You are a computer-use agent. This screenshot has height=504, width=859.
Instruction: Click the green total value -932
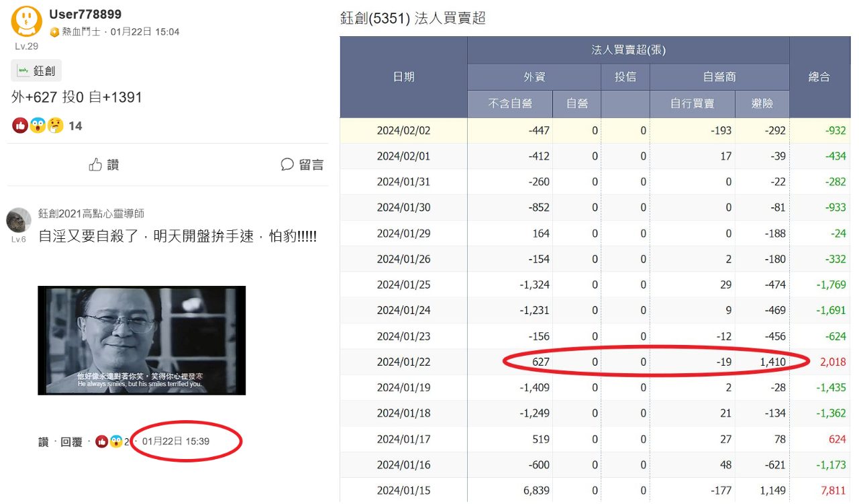point(836,131)
